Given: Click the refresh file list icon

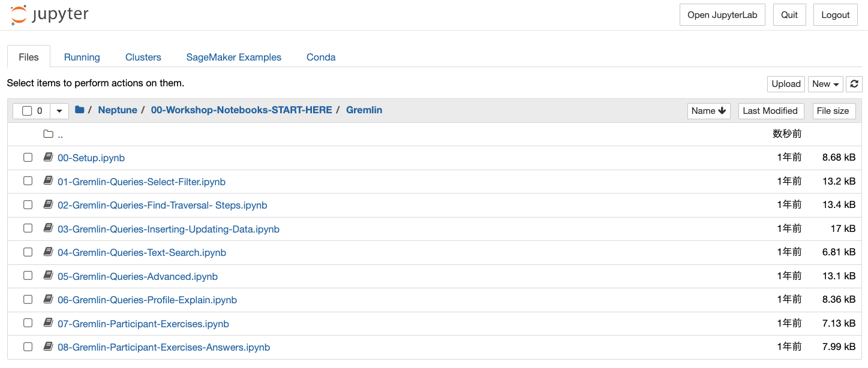Looking at the screenshot, I should [854, 84].
